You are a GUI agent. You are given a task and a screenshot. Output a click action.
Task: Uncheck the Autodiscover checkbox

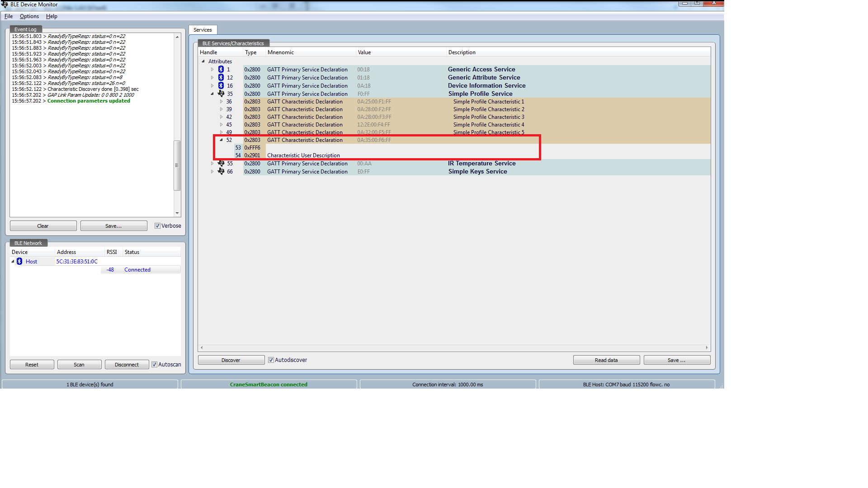point(271,360)
